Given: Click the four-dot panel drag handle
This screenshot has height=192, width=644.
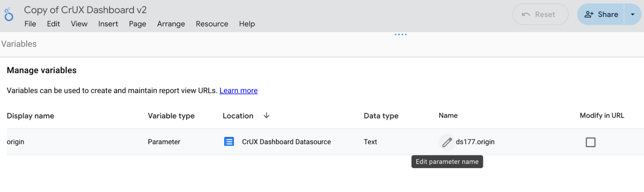Looking at the screenshot, I should tap(400, 34).
